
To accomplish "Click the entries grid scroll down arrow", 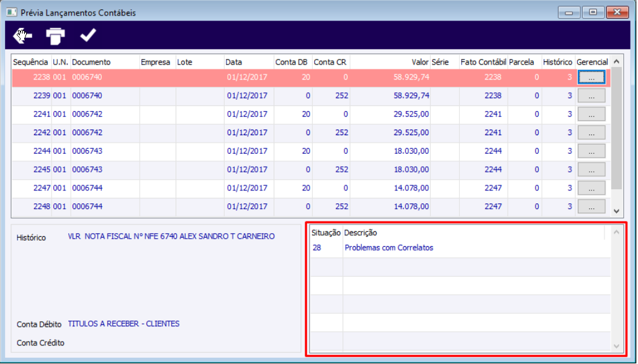I will click(x=616, y=211).
